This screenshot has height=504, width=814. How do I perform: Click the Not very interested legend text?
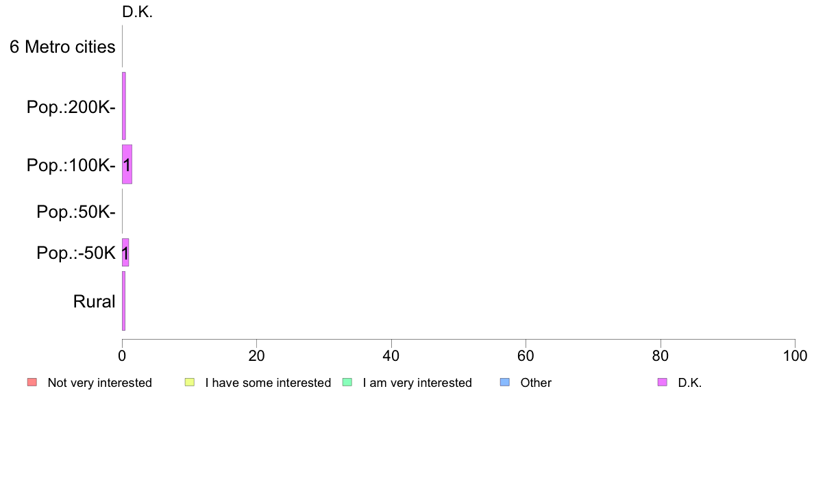coord(99,383)
